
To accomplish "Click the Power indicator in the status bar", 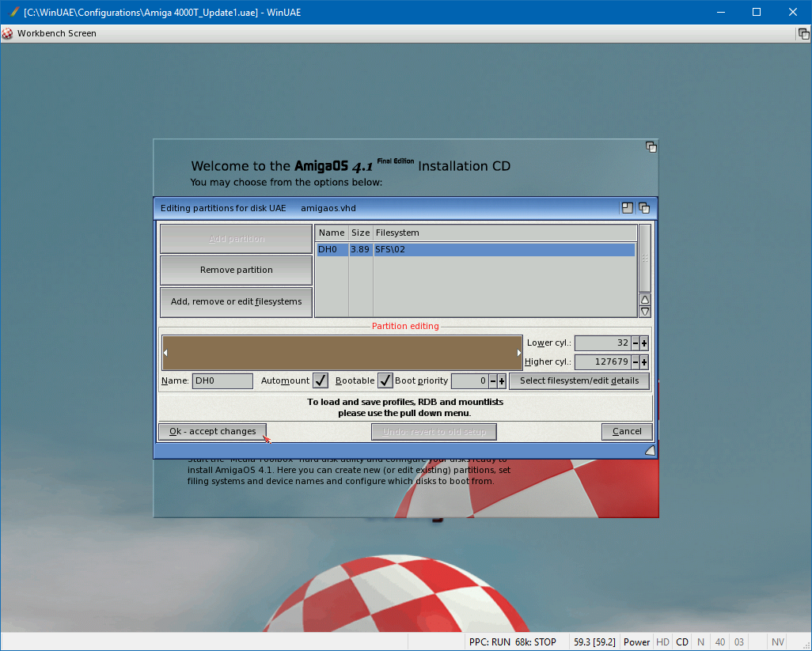I will click(636, 642).
